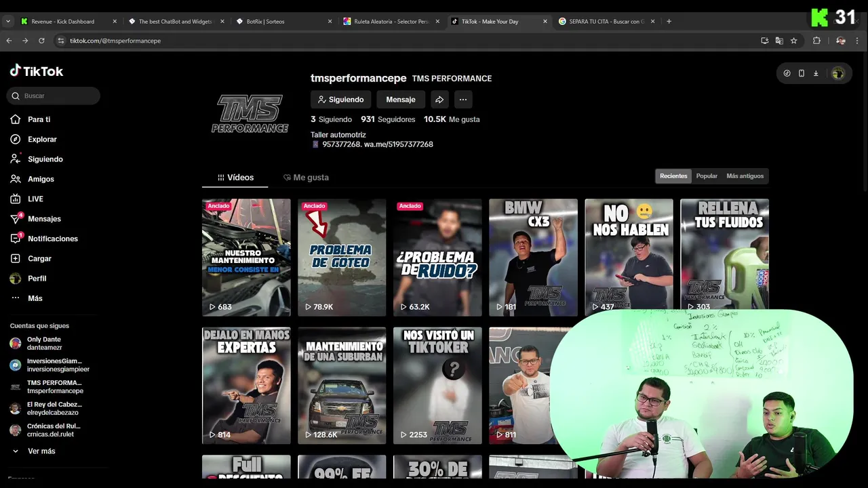Click the translate page icon in address bar
This screenshot has width=868, height=488.
pyautogui.click(x=779, y=41)
